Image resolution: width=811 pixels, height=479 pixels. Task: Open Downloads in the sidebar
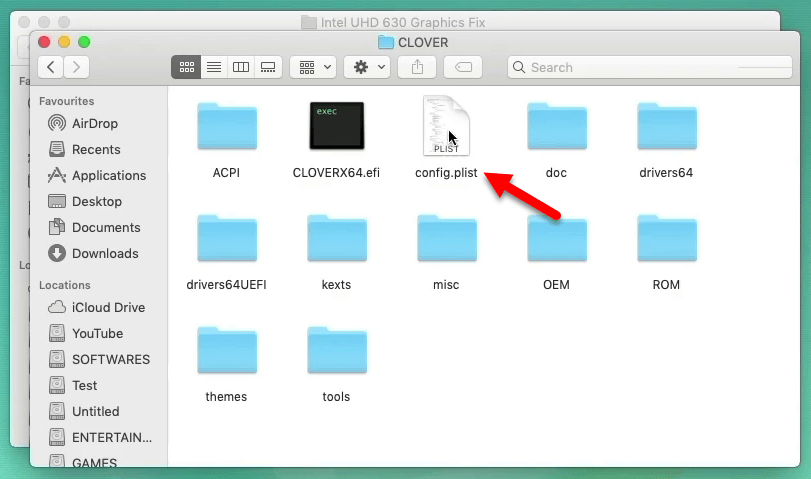coord(94,253)
